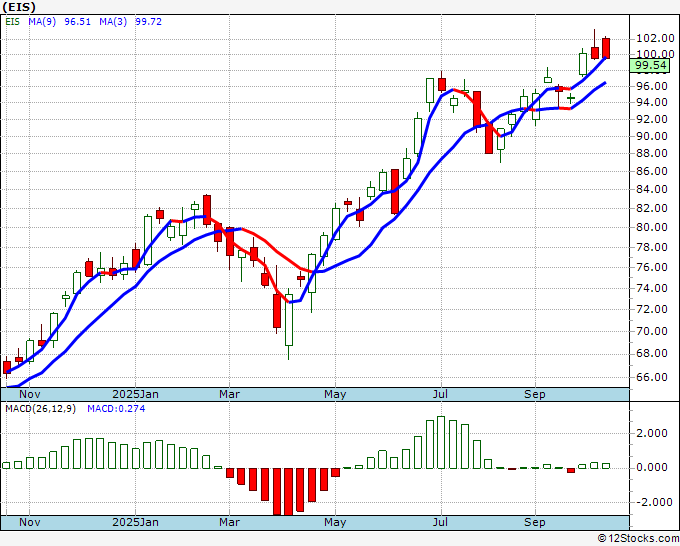Click the Sep label on MACD axis
680x546 pixels.
click(535, 522)
